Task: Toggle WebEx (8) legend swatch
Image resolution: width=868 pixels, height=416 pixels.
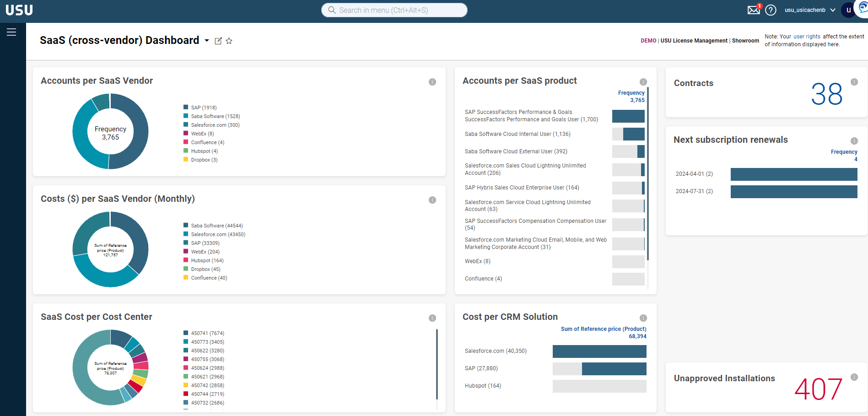Action: click(x=186, y=133)
